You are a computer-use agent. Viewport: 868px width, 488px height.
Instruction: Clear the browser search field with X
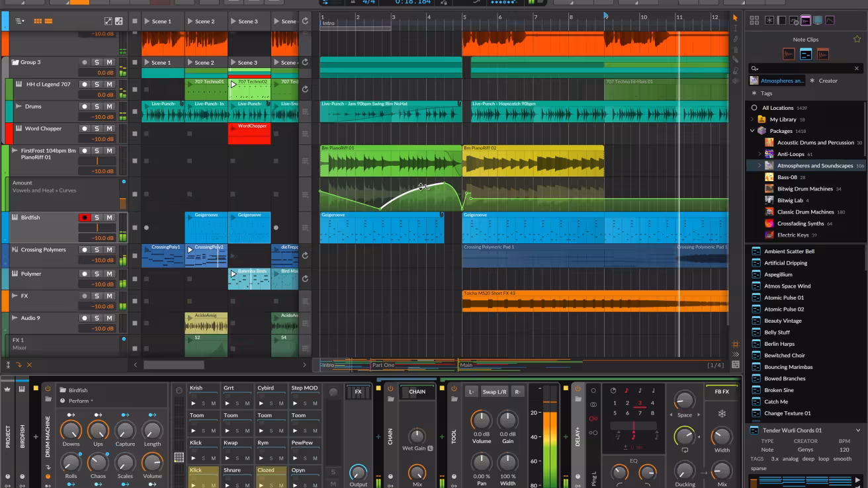click(x=857, y=68)
